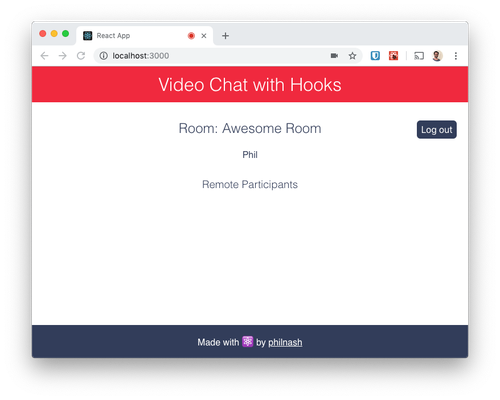Open site information icon beside localhost
Image resolution: width=500 pixels, height=400 pixels.
click(x=104, y=56)
